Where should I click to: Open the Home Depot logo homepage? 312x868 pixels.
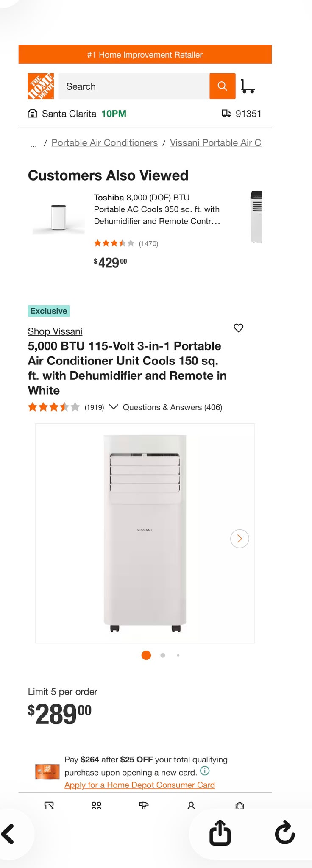pyautogui.click(x=41, y=86)
